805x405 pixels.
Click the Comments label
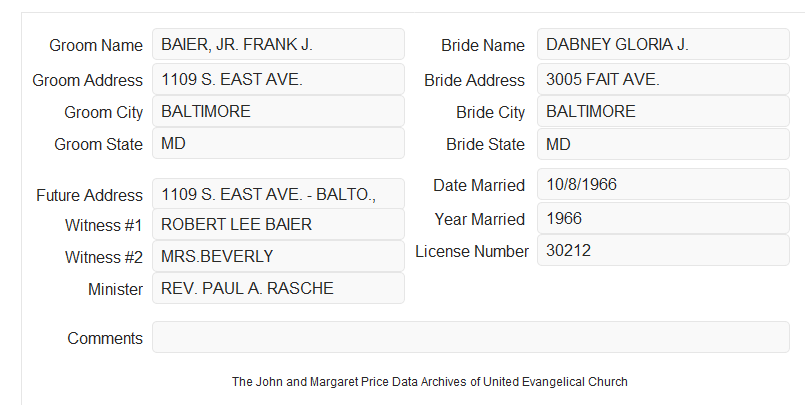point(105,338)
